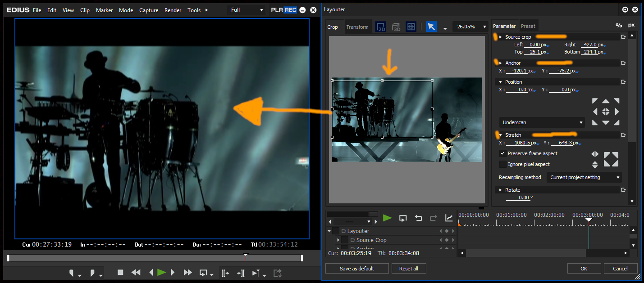Image resolution: width=644 pixels, height=283 pixels.
Task: Toggle the Source Crop track checkbox
Action: click(x=345, y=240)
